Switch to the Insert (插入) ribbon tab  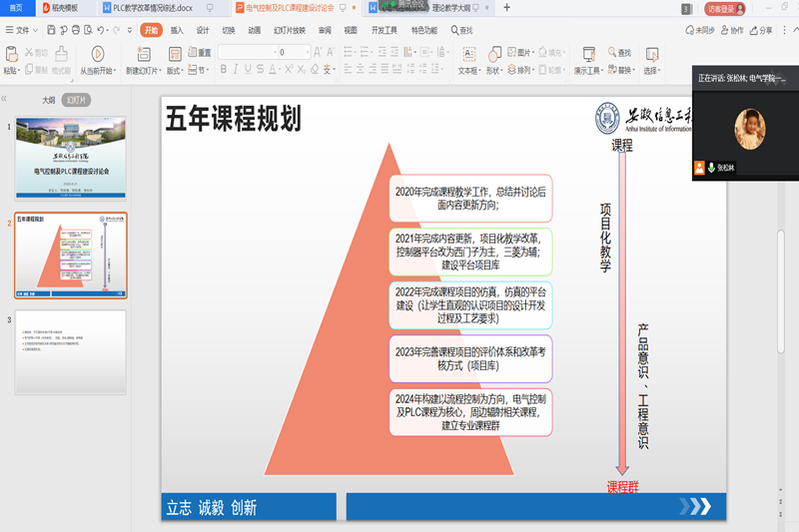tap(177, 30)
